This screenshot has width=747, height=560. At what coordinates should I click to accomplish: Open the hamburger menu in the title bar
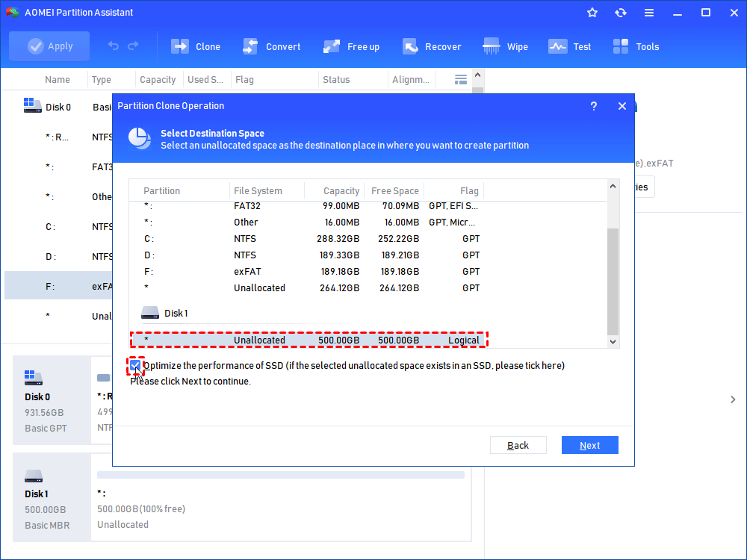point(649,13)
